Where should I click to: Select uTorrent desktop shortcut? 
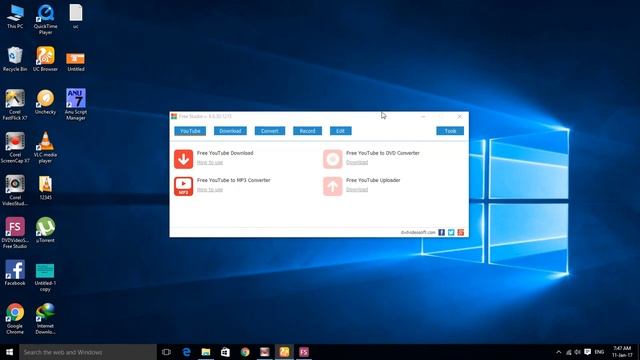45,230
